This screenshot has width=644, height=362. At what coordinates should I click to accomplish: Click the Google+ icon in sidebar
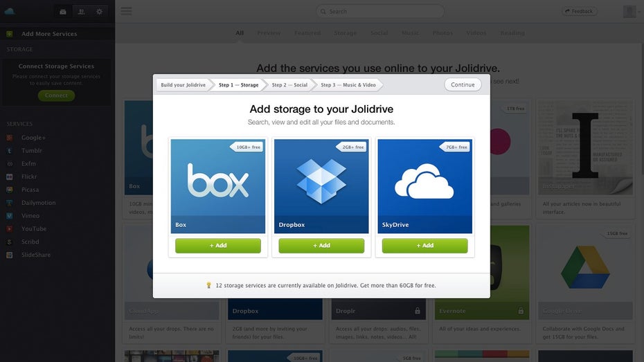coord(10,138)
